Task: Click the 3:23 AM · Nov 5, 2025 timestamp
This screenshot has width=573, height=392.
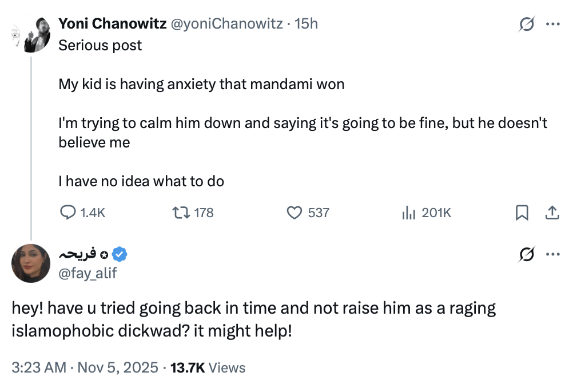Action: click(85, 367)
